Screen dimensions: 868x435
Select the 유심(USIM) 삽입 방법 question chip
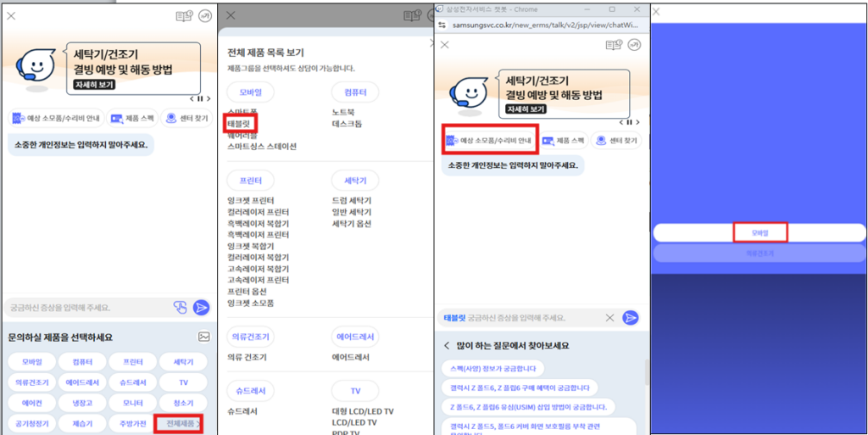[x=529, y=407]
